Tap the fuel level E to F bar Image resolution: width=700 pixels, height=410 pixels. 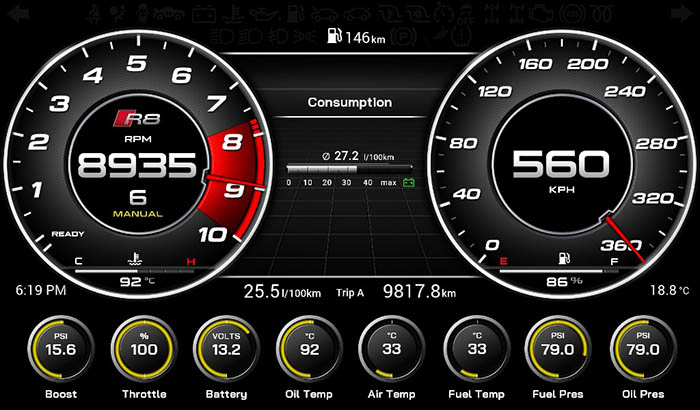559,271
